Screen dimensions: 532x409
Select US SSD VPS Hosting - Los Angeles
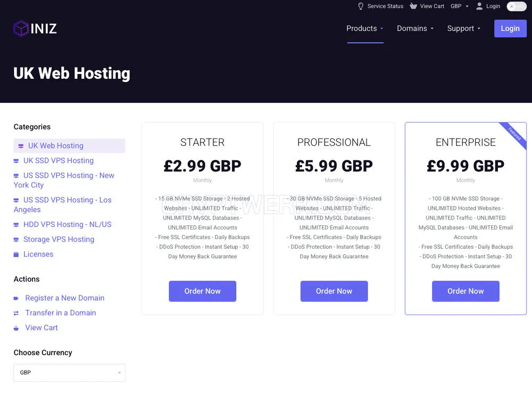(62, 205)
